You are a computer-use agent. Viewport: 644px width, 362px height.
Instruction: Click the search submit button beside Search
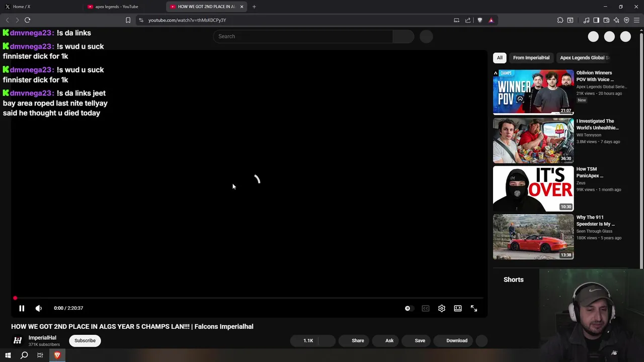403,36
